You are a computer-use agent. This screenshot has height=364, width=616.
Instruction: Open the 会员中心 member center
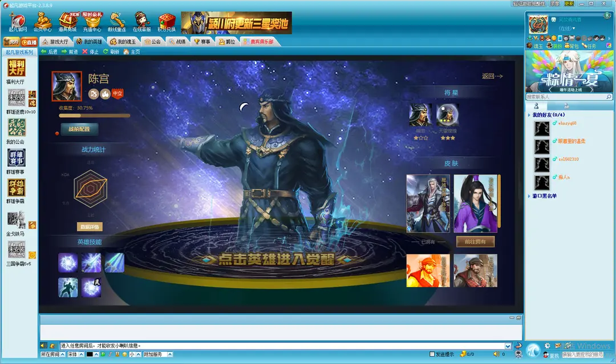(x=42, y=22)
